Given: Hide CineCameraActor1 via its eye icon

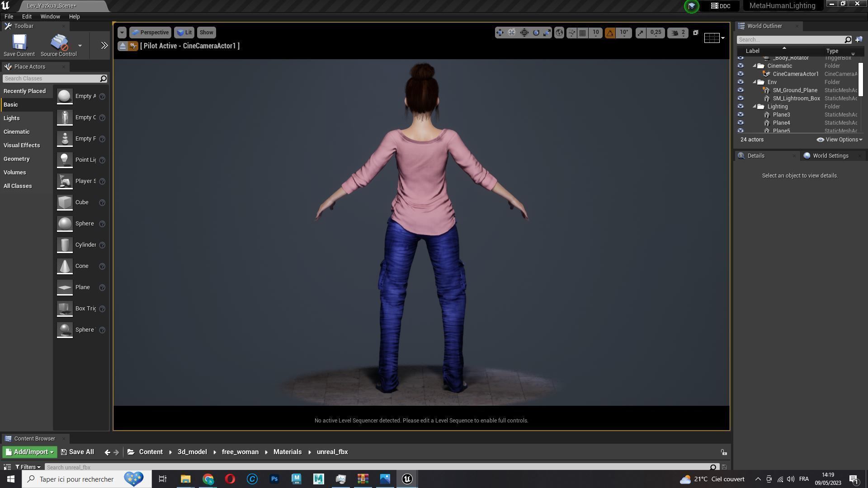Looking at the screenshot, I should coord(741,74).
